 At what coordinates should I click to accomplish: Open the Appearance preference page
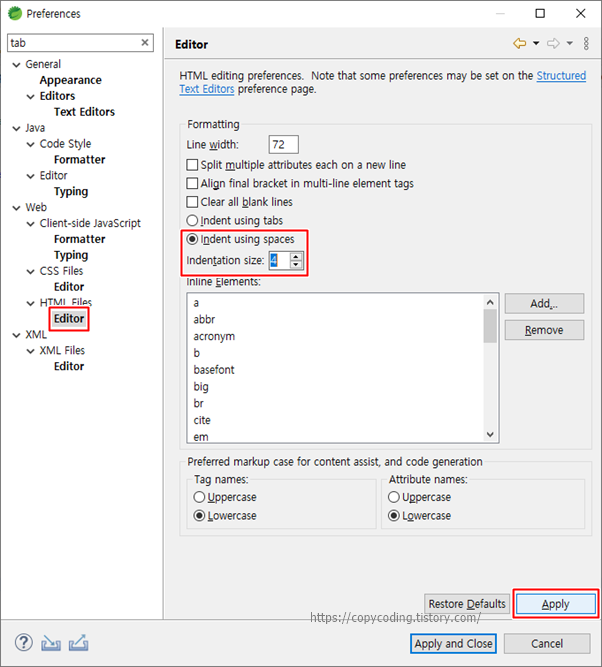coord(71,80)
